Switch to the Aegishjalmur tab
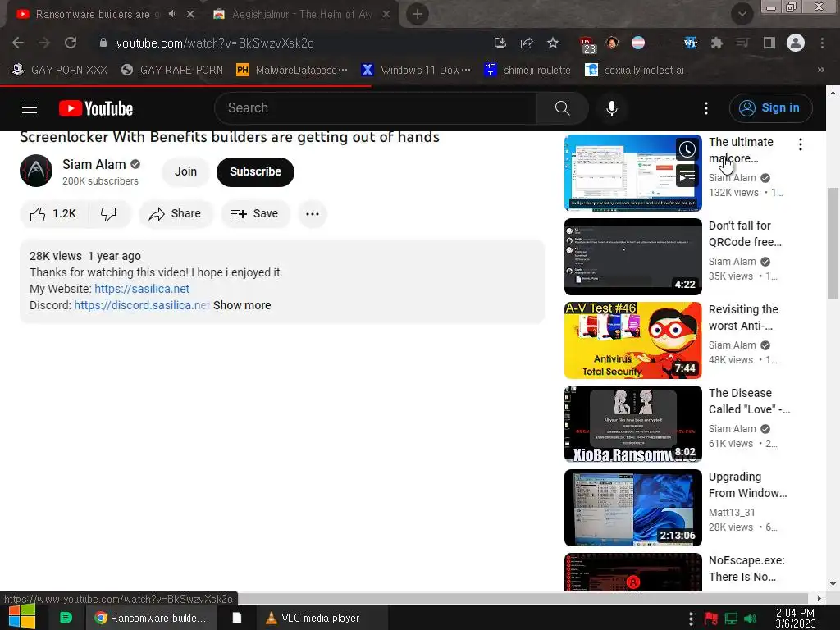 (303, 14)
